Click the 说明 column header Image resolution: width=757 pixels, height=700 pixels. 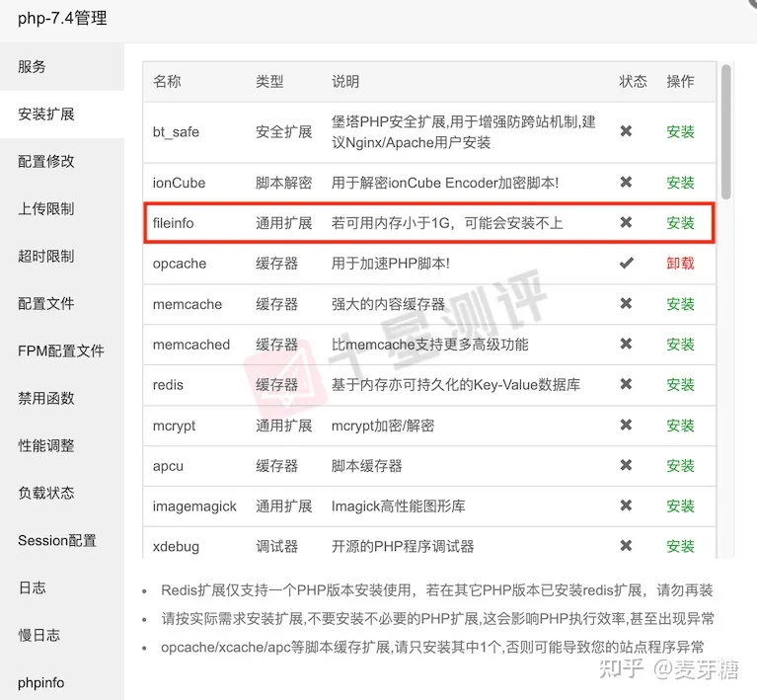345,81
